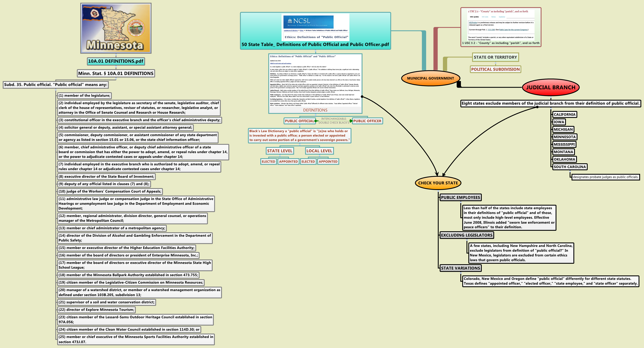The width and height of the screenshot is (644, 348).
Task: Select the CHECK YOUR STATE node
Action: tap(438, 183)
